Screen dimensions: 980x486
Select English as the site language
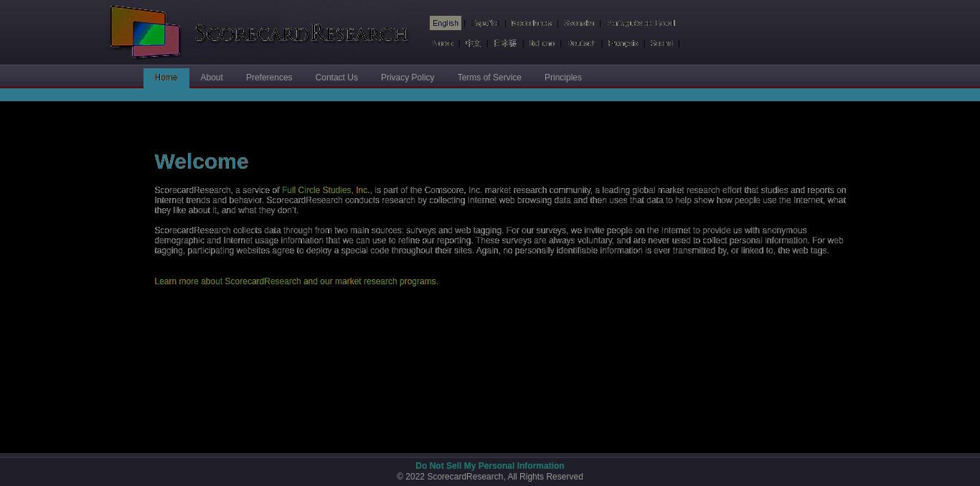click(x=446, y=23)
